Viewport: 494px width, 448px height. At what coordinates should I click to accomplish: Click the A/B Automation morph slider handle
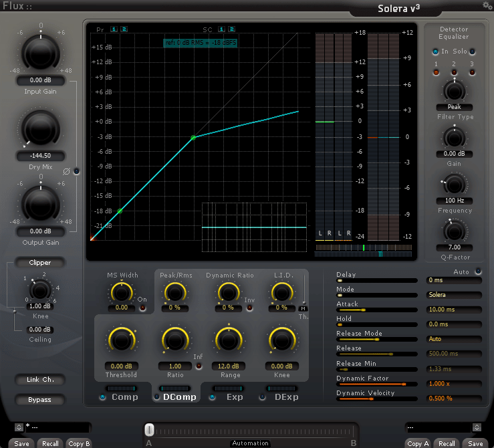click(x=150, y=429)
